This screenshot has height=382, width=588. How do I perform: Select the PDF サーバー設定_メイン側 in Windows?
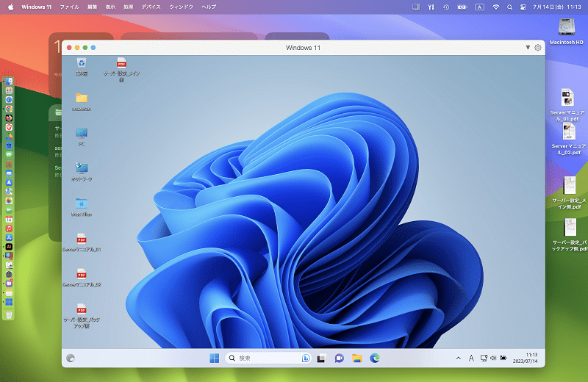point(121,70)
